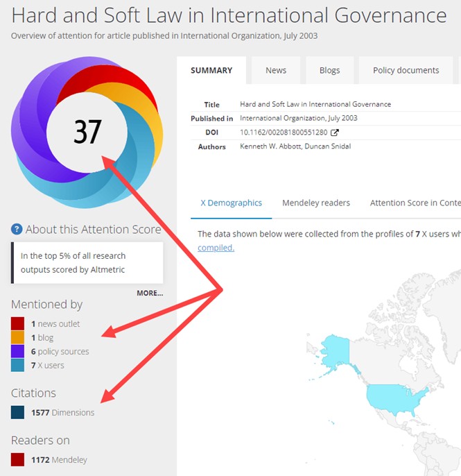Click the Altmetric donut score badge
The width and height of the screenshot is (461, 476).
[x=87, y=131]
